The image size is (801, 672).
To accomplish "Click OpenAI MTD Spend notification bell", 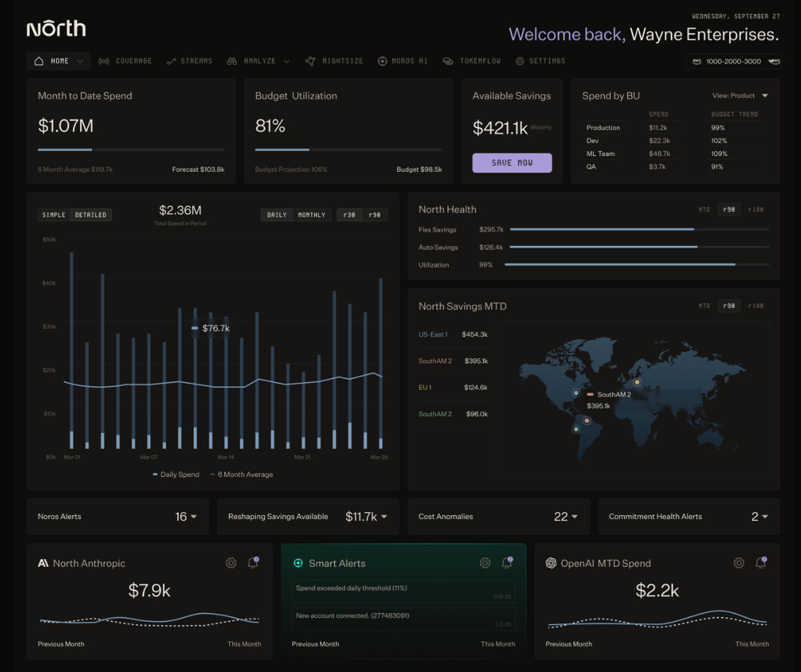I will [x=761, y=562].
